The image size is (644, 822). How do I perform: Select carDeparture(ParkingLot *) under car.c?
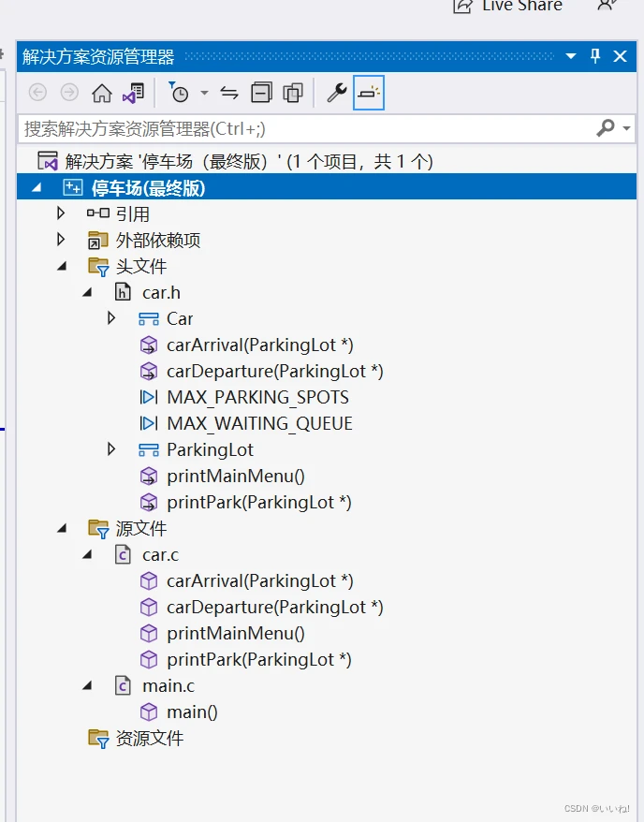pos(275,607)
